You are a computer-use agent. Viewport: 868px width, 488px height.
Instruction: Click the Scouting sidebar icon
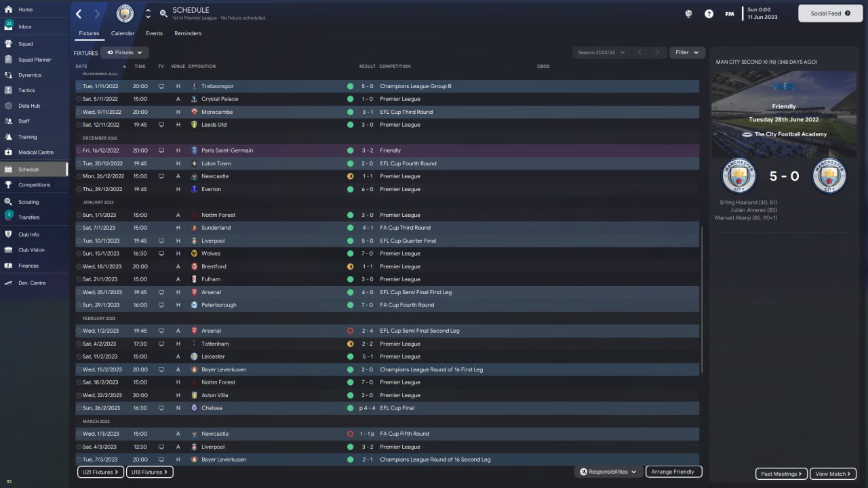click(9, 202)
